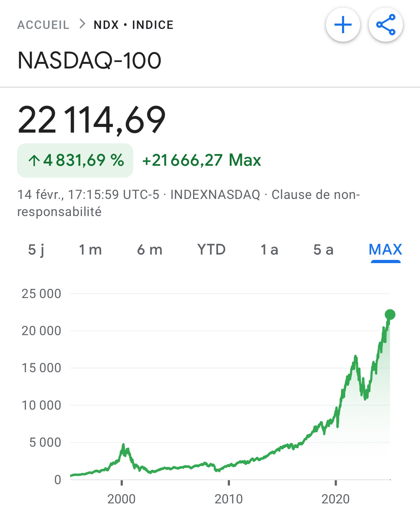
Task: Switch to the 1 m range
Action: [90, 250]
